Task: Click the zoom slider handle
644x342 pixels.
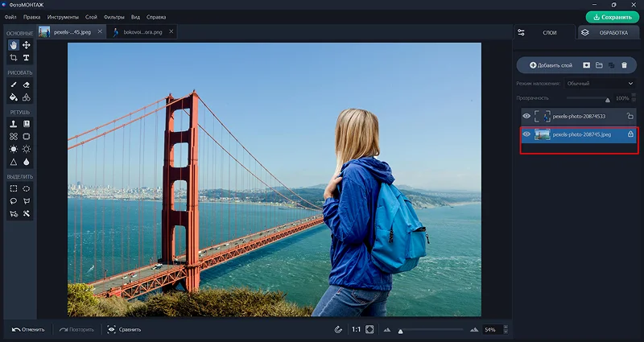Action: (400, 332)
